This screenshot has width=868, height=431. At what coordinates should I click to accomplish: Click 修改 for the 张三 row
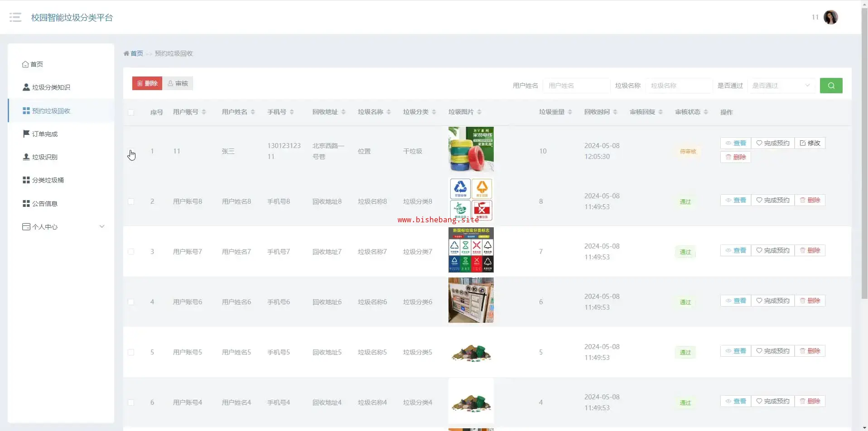(810, 143)
